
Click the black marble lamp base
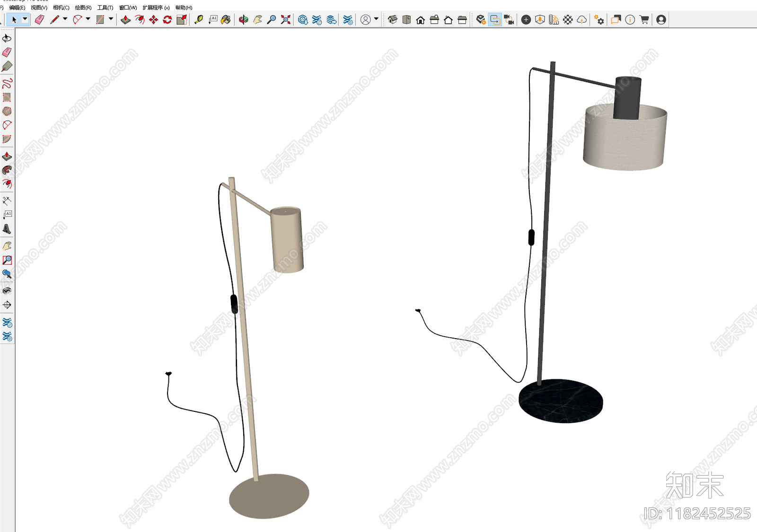[x=561, y=401]
